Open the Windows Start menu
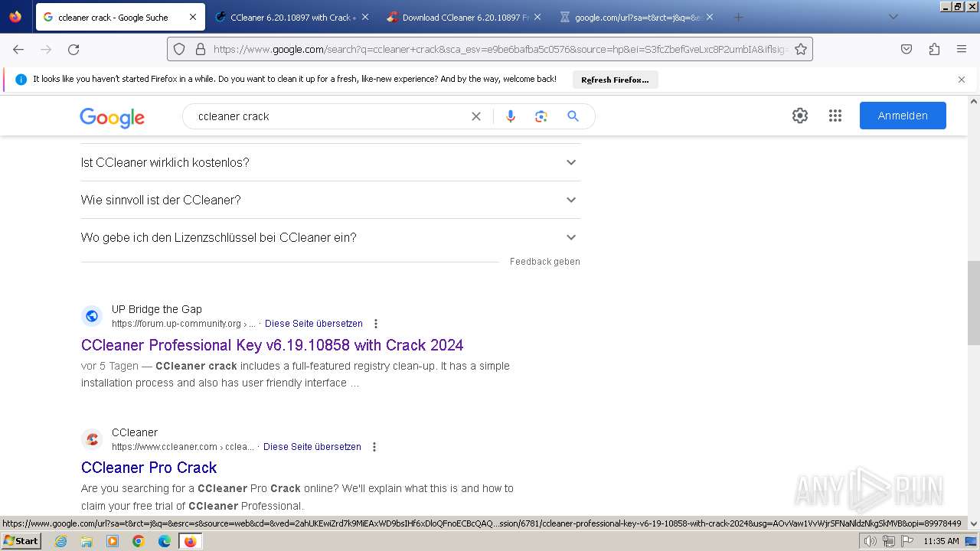The height and width of the screenshot is (551, 980). coord(21,541)
